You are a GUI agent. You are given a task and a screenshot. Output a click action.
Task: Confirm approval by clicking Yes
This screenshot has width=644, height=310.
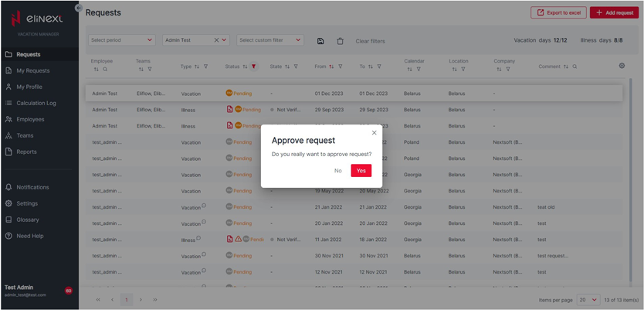pyautogui.click(x=361, y=171)
